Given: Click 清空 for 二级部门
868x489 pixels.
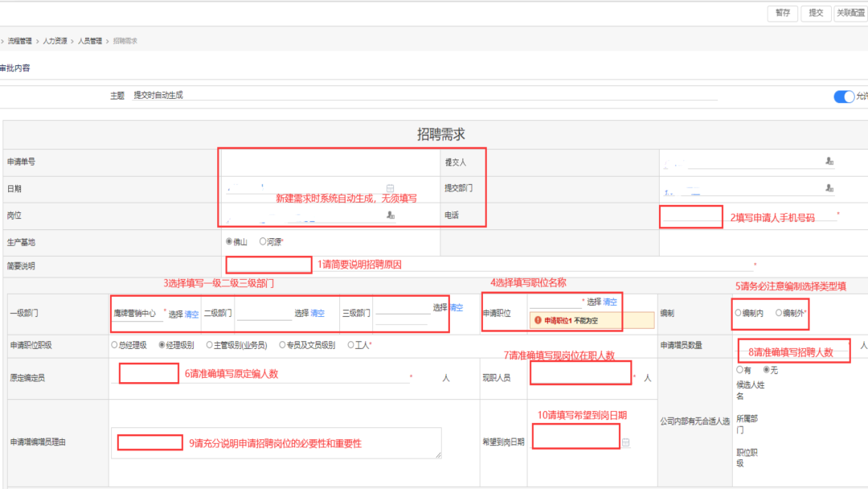Looking at the screenshot, I should tap(317, 314).
